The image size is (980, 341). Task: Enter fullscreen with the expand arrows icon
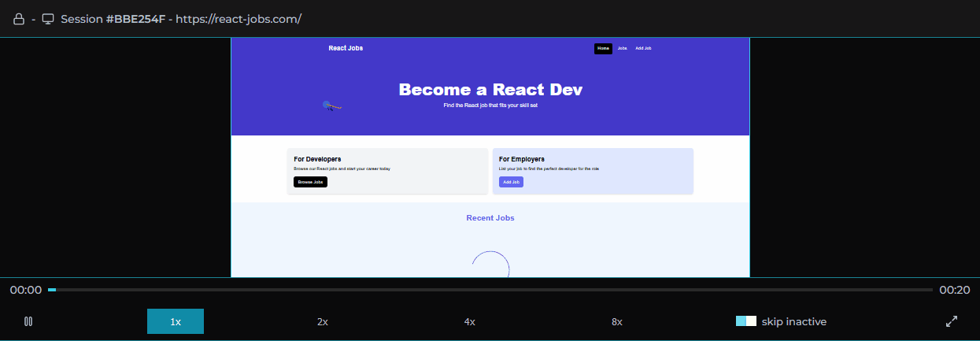[951, 321]
